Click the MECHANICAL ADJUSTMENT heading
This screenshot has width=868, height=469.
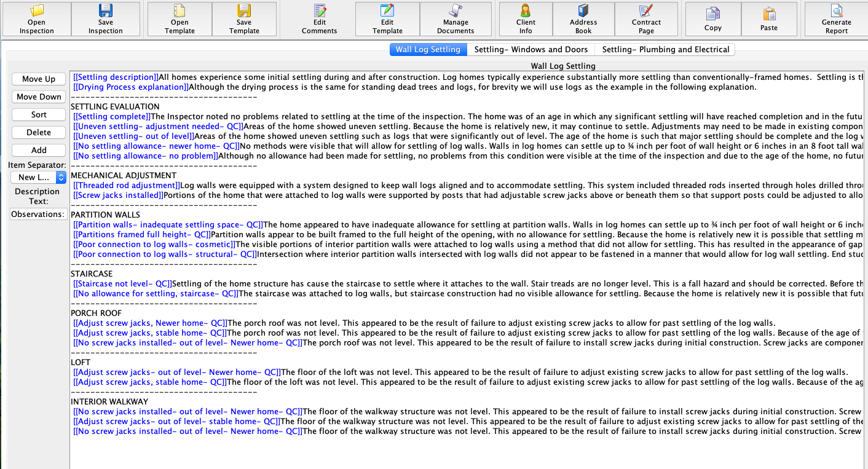coord(124,175)
